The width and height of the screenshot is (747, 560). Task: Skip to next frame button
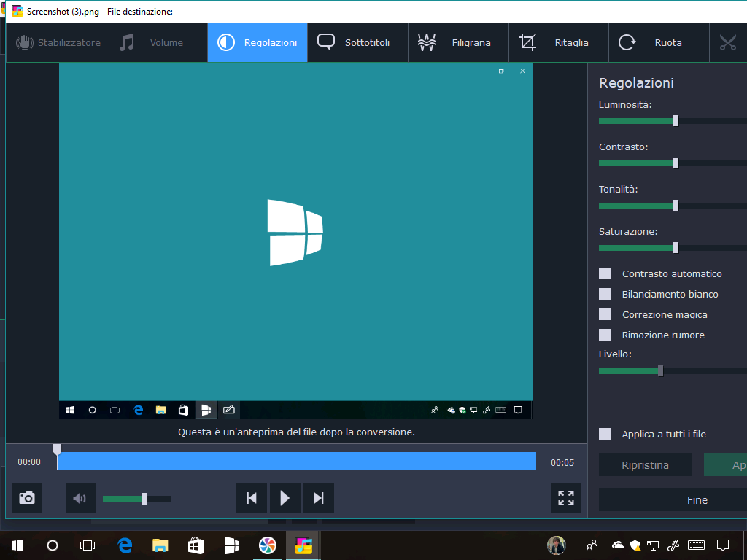tap(319, 498)
